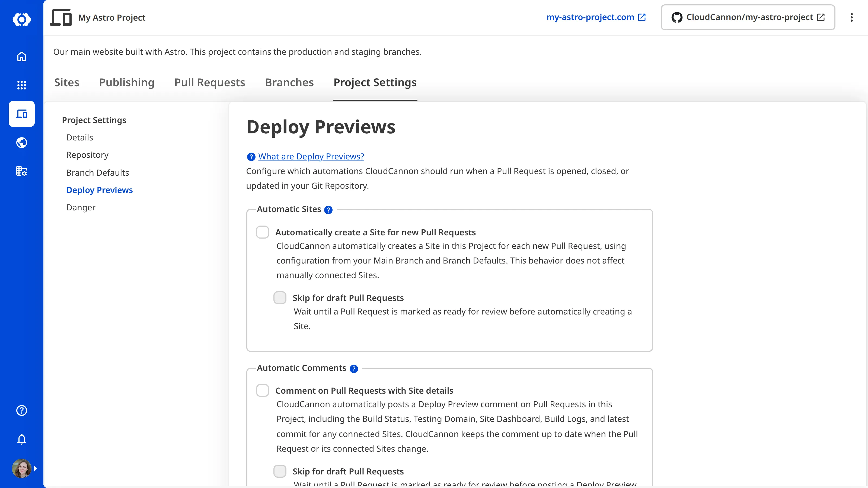Open the three-dot more options menu
Image resolution: width=868 pixels, height=488 pixels.
pos(851,18)
